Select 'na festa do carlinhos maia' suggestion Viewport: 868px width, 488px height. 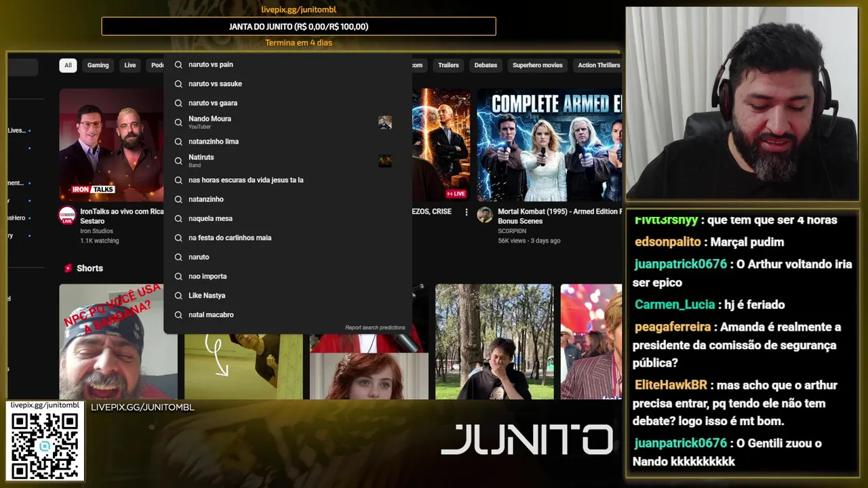point(288,238)
